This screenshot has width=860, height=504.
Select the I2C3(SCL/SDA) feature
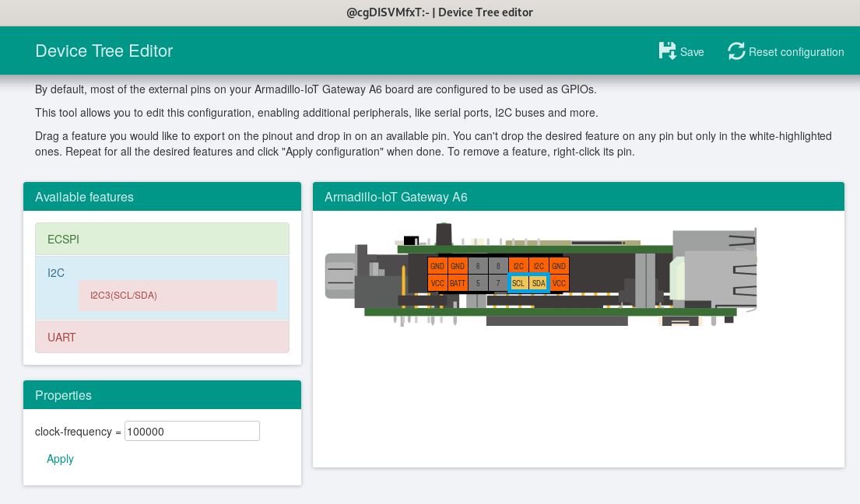pos(177,296)
